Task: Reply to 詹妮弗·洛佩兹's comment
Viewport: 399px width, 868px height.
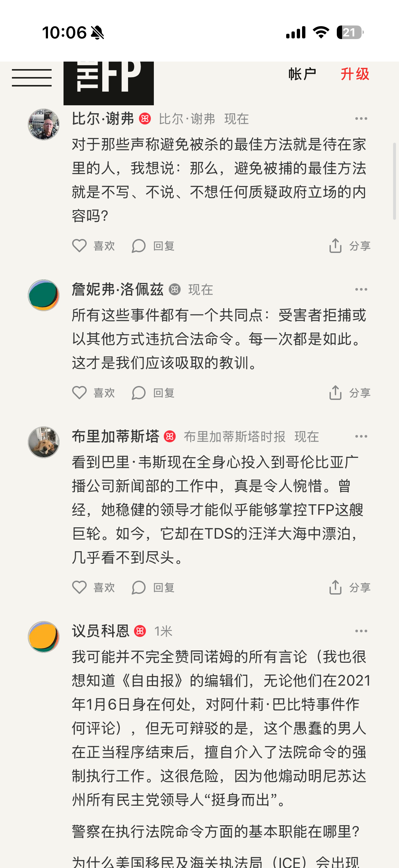Action: point(153,393)
